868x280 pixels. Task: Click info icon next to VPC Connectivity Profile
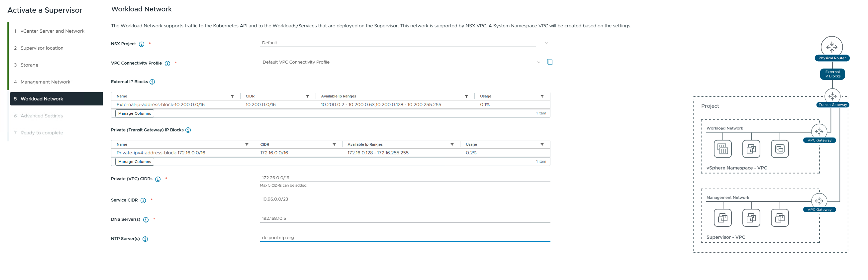click(167, 63)
